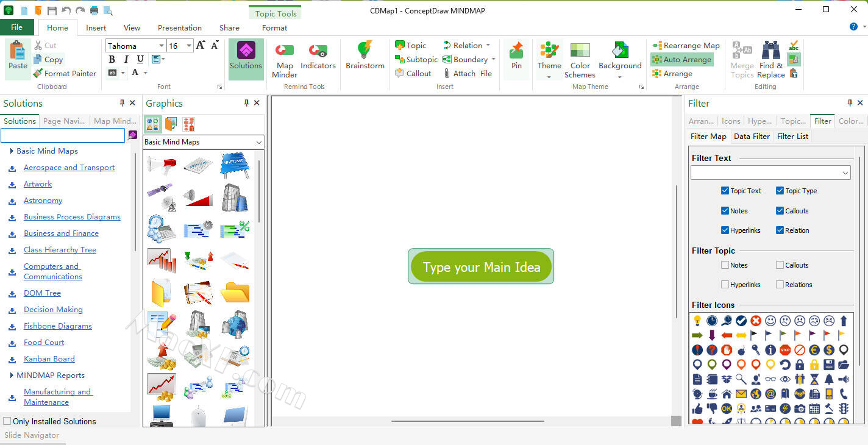This screenshot has height=445, width=868.
Task: Click the Indicators icon
Action: (318, 51)
